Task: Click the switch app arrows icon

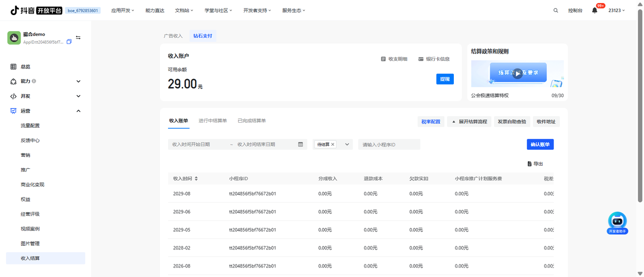Action: (x=78, y=38)
